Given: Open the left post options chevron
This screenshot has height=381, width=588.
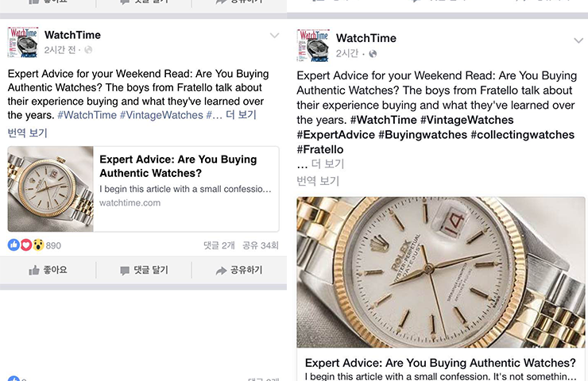Looking at the screenshot, I should [x=274, y=36].
